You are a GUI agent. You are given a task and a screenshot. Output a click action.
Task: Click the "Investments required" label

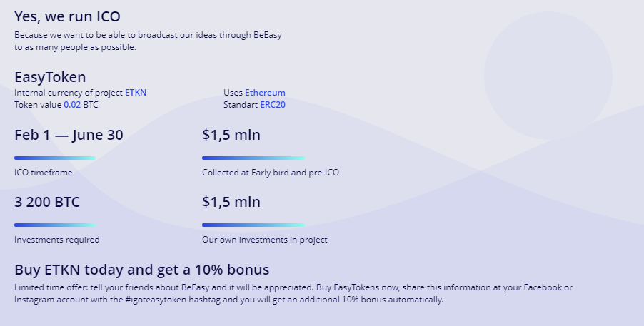[57, 240]
